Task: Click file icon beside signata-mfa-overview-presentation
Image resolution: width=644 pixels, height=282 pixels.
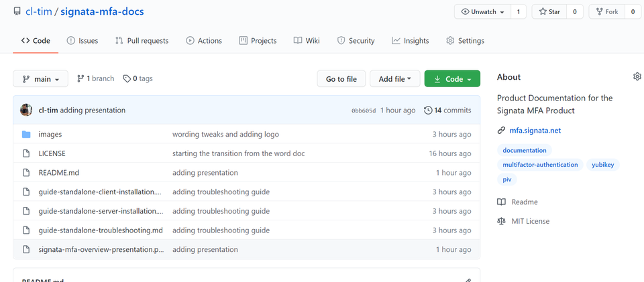Action: 26,249
